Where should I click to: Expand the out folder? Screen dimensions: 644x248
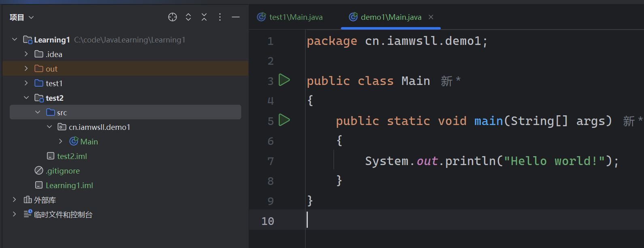coord(26,69)
